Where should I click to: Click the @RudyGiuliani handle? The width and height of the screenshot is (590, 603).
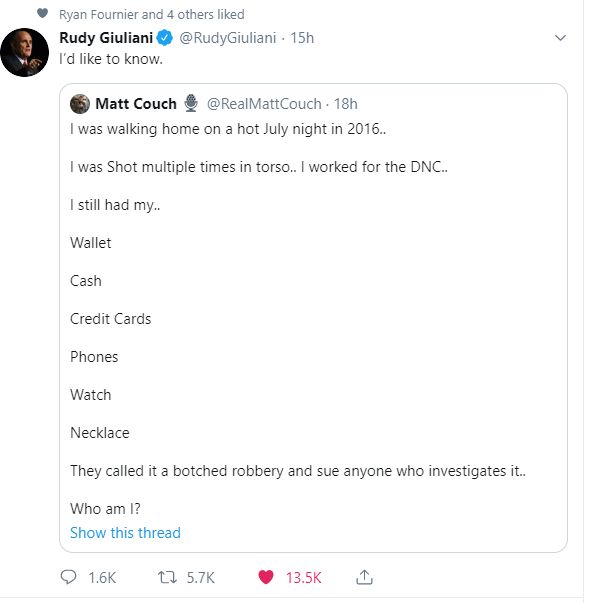[230, 38]
